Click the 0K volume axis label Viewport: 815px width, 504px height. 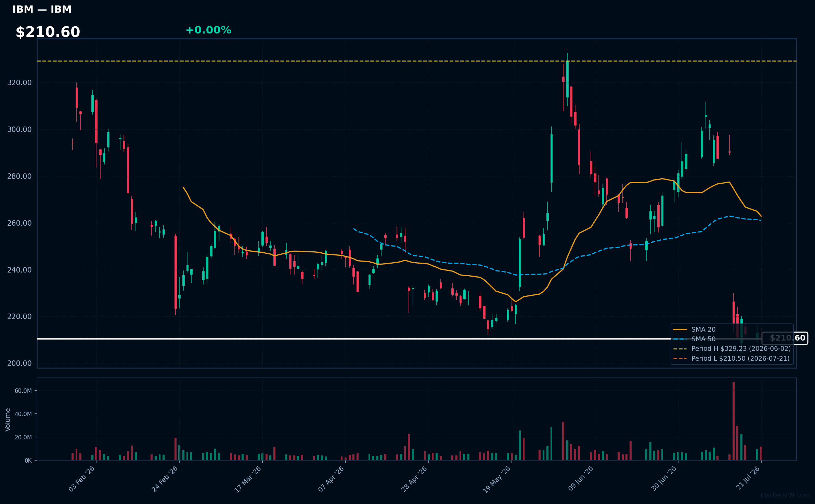(x=28, y=461)
